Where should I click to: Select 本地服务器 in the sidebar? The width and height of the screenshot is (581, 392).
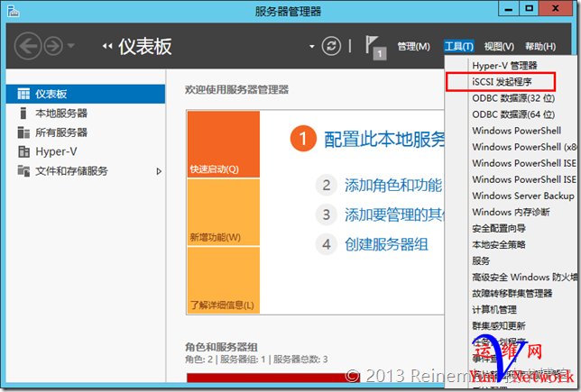coord(86,114)
